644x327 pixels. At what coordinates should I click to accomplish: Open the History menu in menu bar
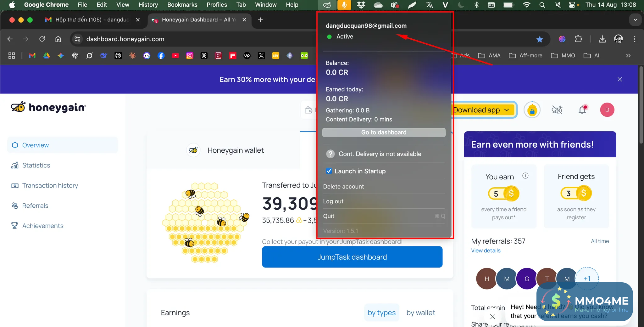click(148, 5)
